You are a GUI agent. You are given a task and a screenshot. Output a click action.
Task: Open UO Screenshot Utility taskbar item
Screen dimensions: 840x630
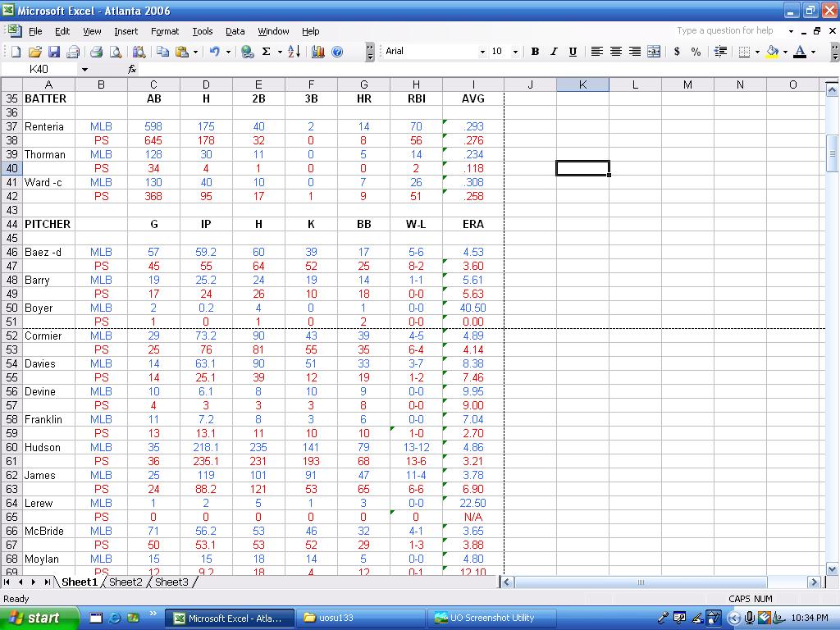(492, 618)
